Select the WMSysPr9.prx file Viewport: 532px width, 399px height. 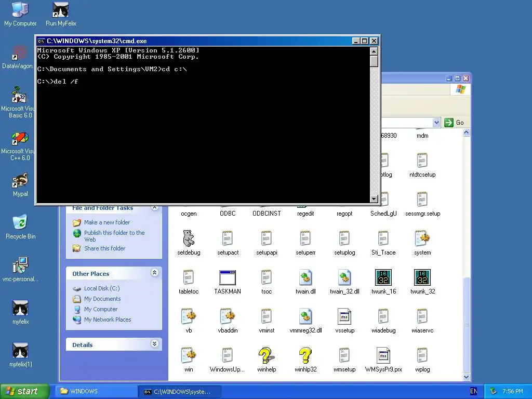(383, 360)
